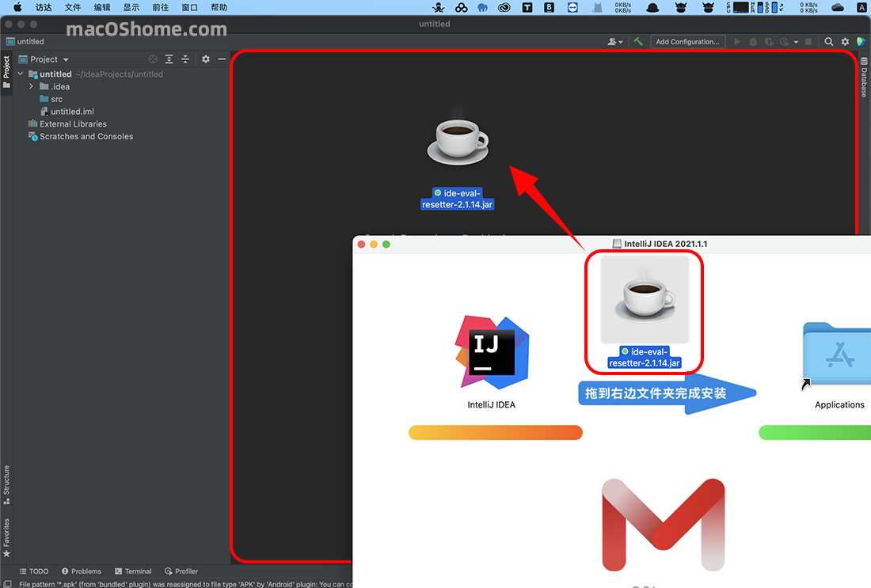Expand the .idea folder
This screenshot has height=588, width=871.
(31, 86)
